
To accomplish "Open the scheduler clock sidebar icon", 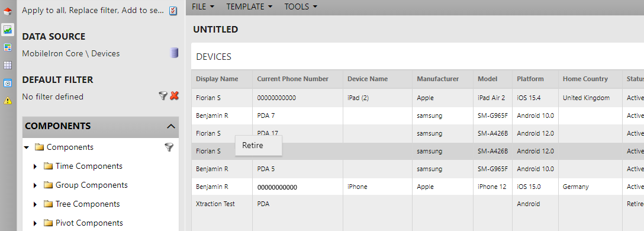I will pyautogui.click(x=7, y=82).
